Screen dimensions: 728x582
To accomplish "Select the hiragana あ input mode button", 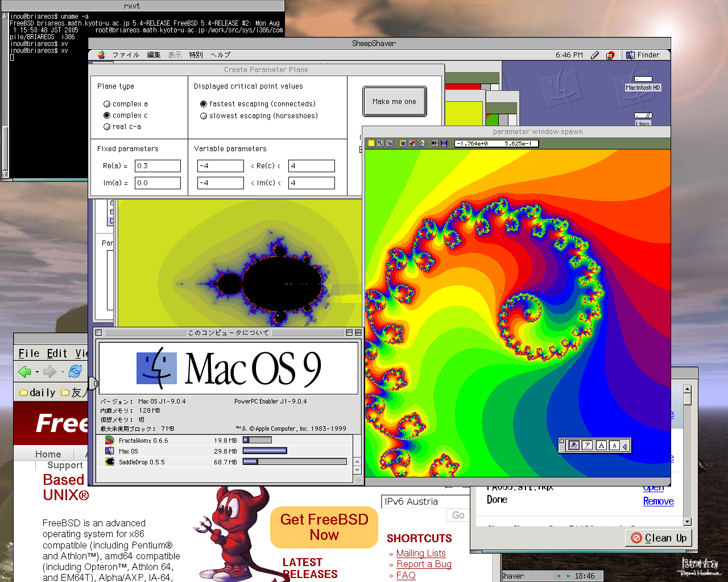I will pos(574,446).
